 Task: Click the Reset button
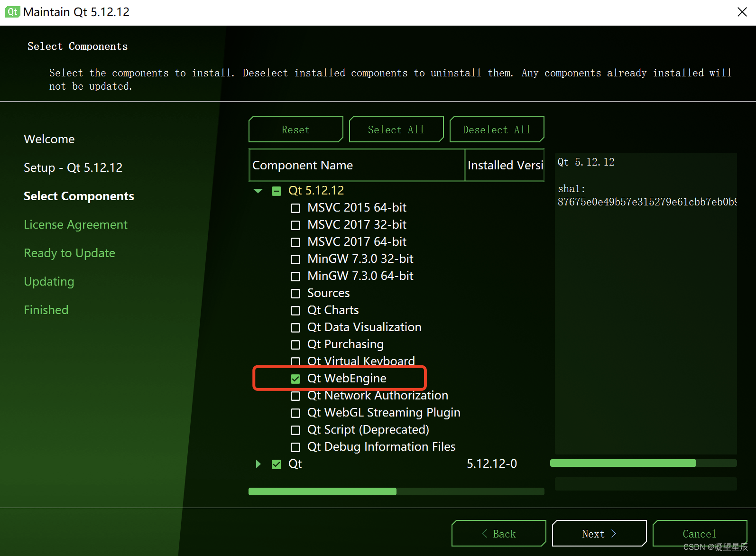click(x=296, y=129)
